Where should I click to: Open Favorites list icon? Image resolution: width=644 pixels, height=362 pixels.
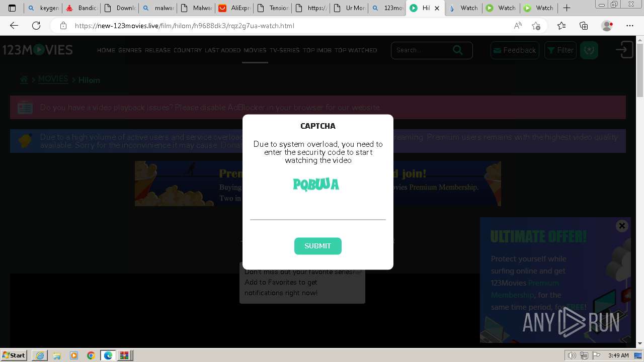(x=561, y=26)
